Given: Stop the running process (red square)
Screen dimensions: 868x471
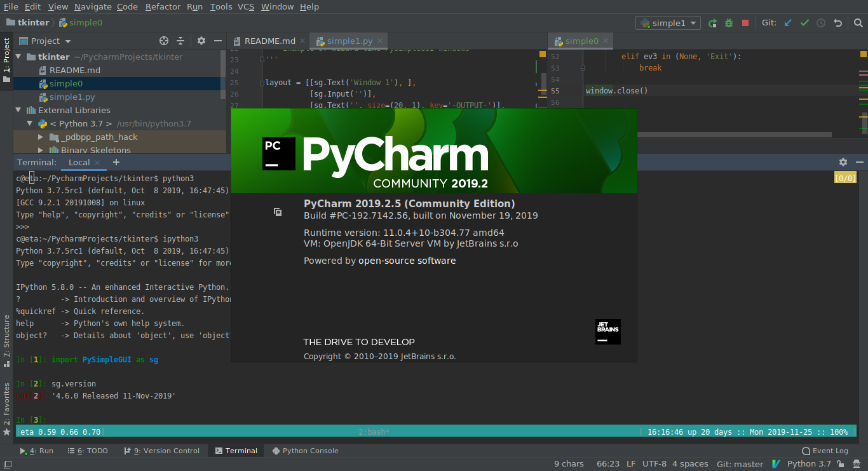Looking at the screenshot, I should pos(745,23).
